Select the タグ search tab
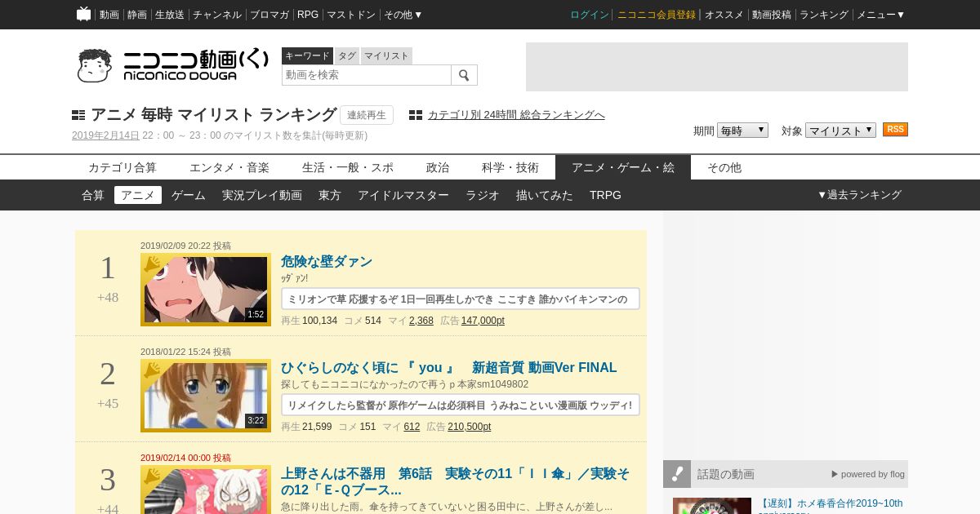The height and width of the screenshot is (514, 980). click(x=347, y=55)
